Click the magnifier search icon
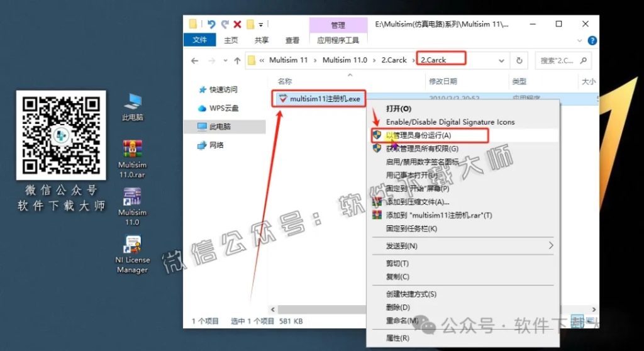This screenshot has height=351, width=644. (583, 60)
